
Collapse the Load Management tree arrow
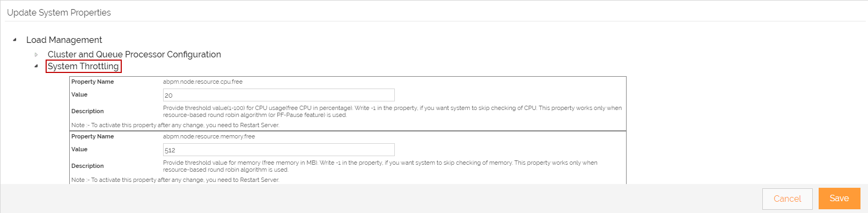click(14, 40)
